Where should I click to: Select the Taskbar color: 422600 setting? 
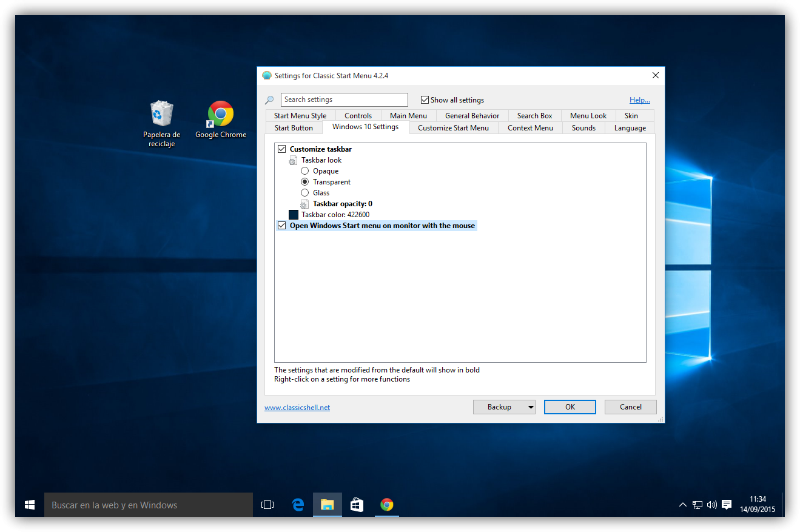pyautogui.click(x=335, y=215)
